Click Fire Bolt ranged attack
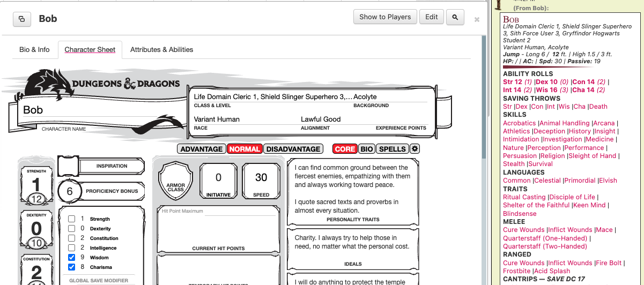Viewport: 644px width, 285px height. (x=608, y=263)
